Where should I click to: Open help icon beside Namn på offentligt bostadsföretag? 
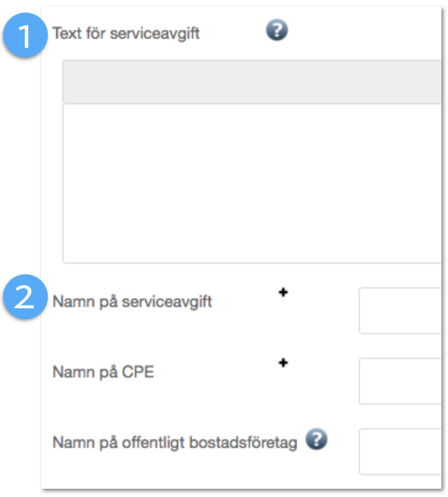point(316,439)
